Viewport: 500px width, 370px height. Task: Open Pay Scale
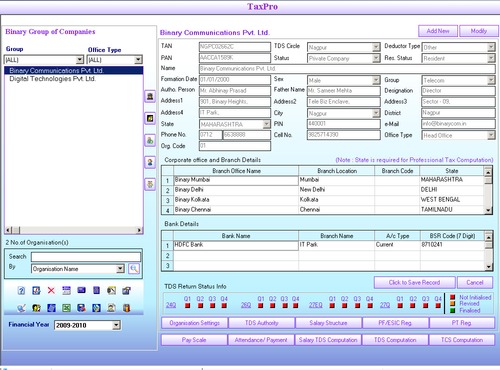click(194, 340)
